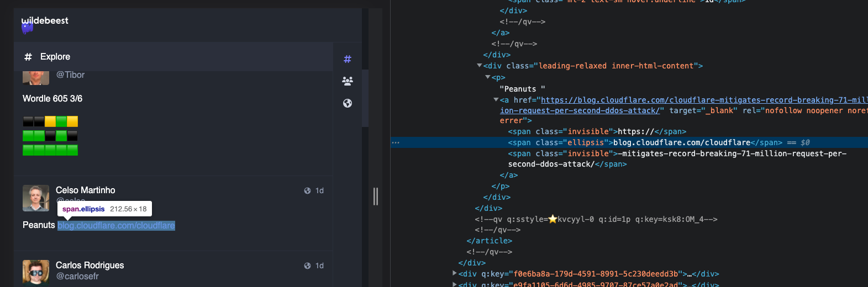Select the span ellipsis blog.cloudflare.com DOM row
868x287 pixels.
(x=629, y=142)
